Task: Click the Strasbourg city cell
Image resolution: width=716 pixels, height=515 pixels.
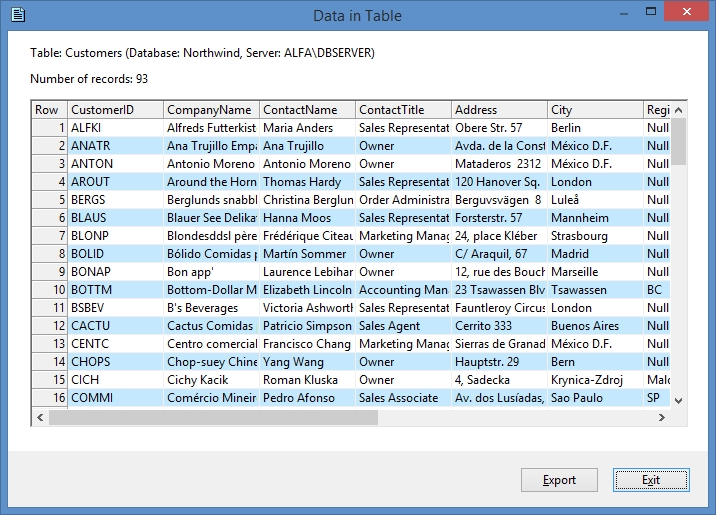Action: tap(595, 236)
